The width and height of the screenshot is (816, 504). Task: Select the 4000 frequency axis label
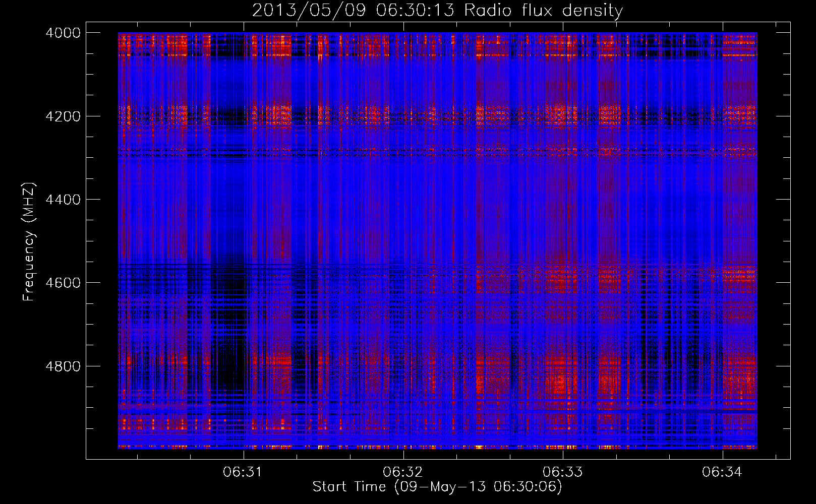pos(63,33)
